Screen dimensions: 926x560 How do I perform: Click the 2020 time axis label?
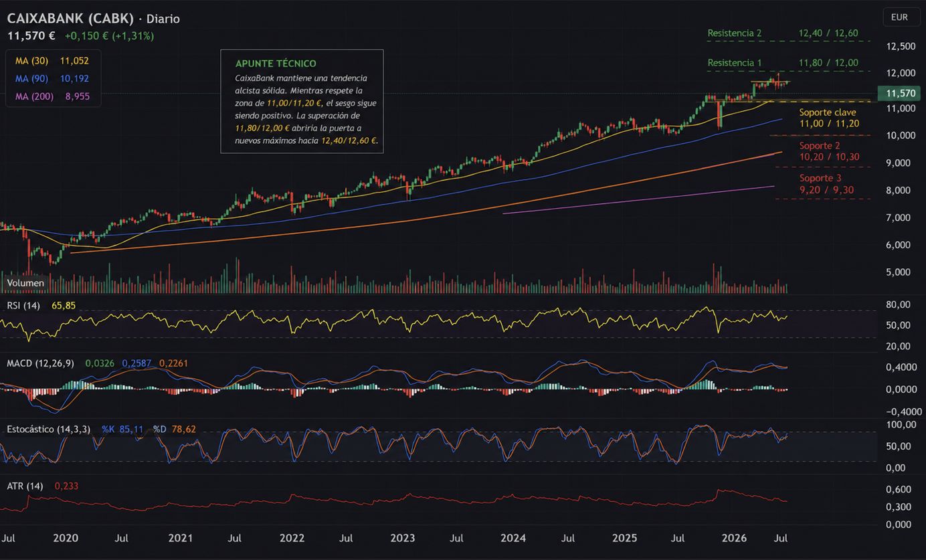tap(66, 538)
